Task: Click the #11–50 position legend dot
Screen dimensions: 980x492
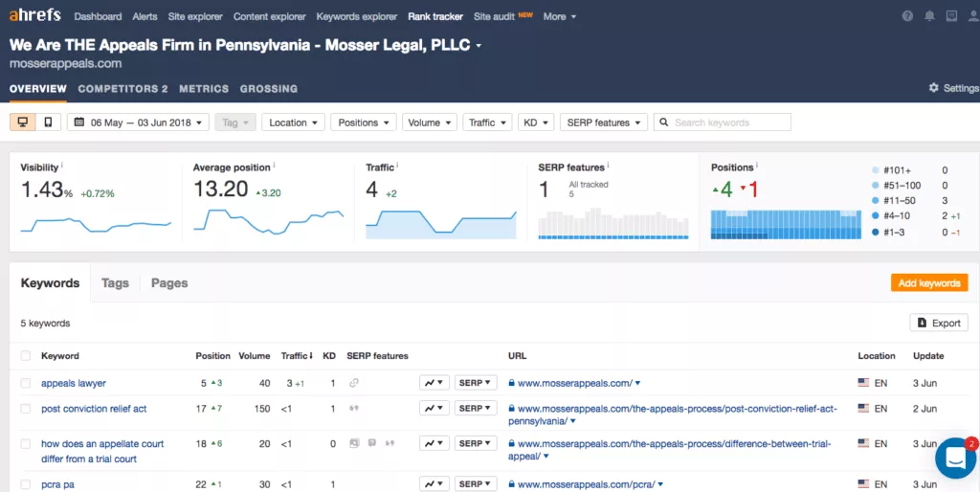Action: (875, 201)
